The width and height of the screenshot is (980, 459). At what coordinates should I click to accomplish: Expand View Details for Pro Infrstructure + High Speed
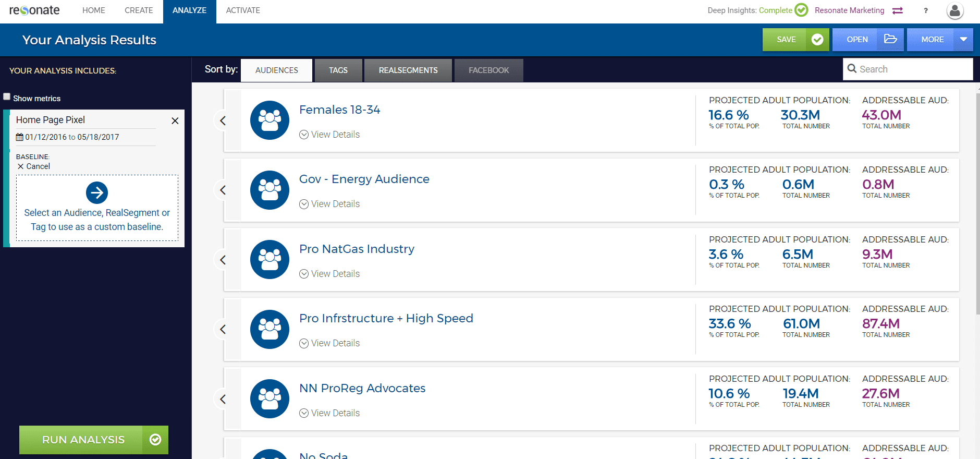(329, 343)
